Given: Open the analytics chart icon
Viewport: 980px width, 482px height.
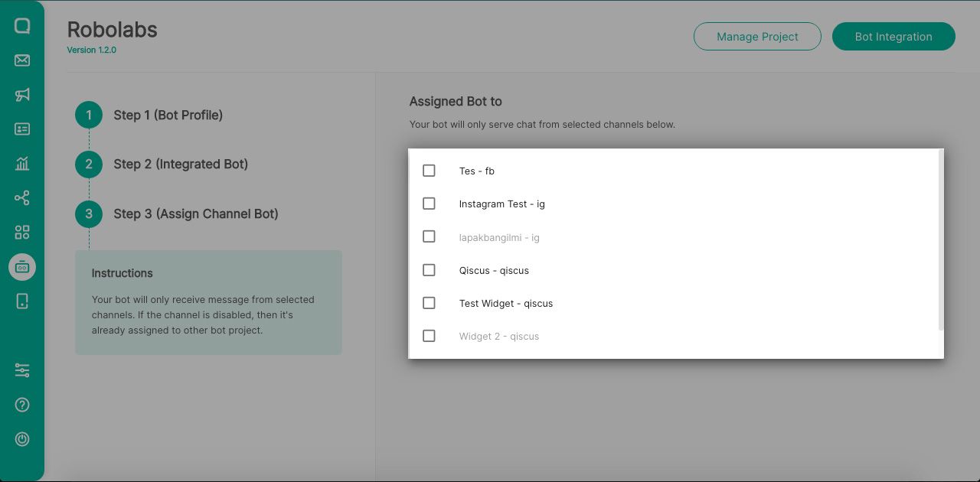Looking at the screenshot, I should point(22,164).
